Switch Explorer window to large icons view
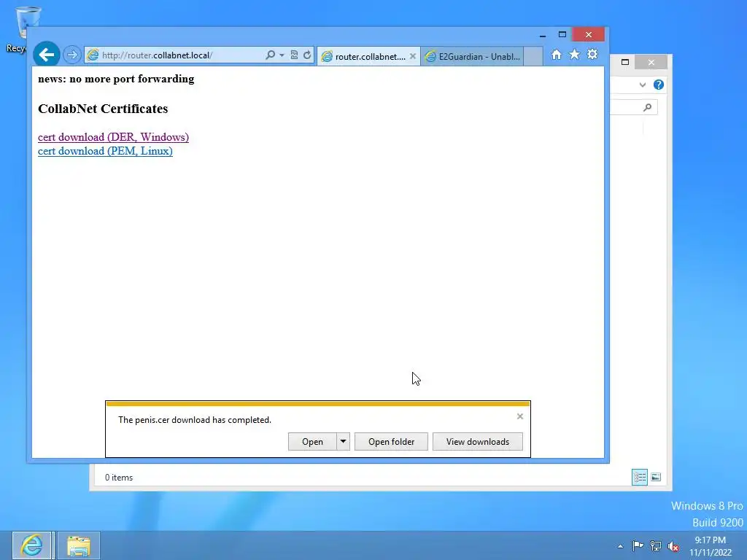 click(656, 477)
